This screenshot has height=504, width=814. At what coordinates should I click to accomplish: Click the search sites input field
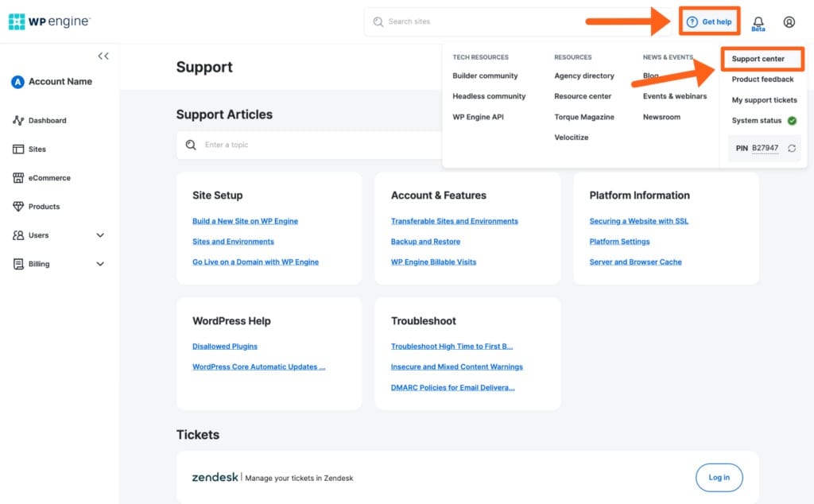[x=477, y=21]
